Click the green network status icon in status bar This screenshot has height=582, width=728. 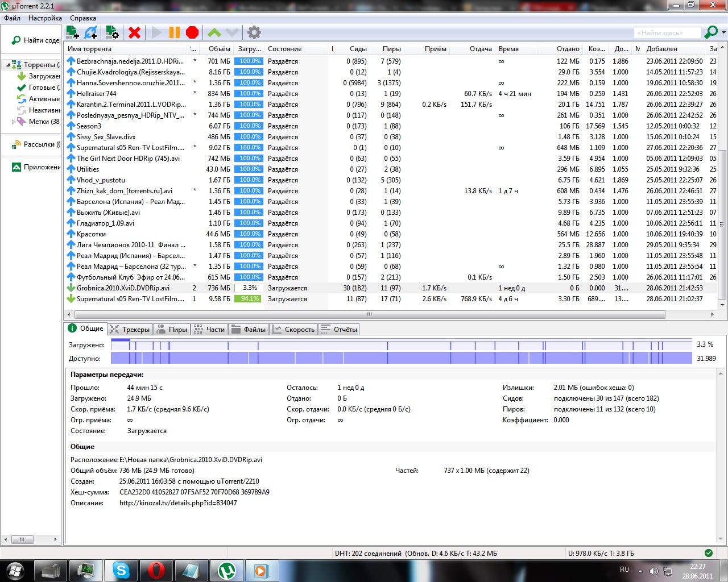pyautogui.click(x=708, y=553)
